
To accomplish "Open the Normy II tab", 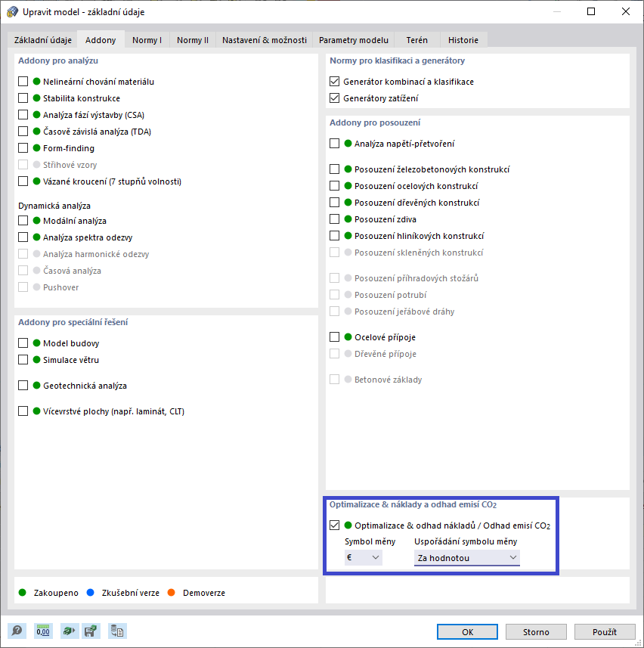I will [193, 40].
